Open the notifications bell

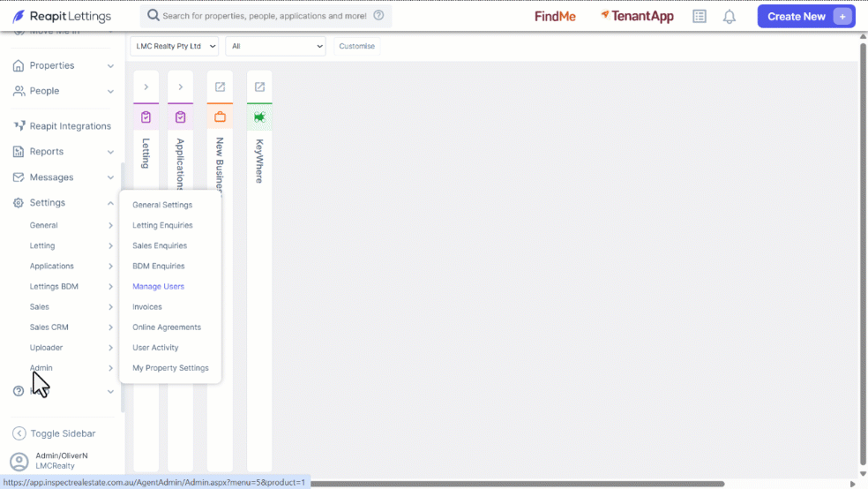(x=729, y=17)
